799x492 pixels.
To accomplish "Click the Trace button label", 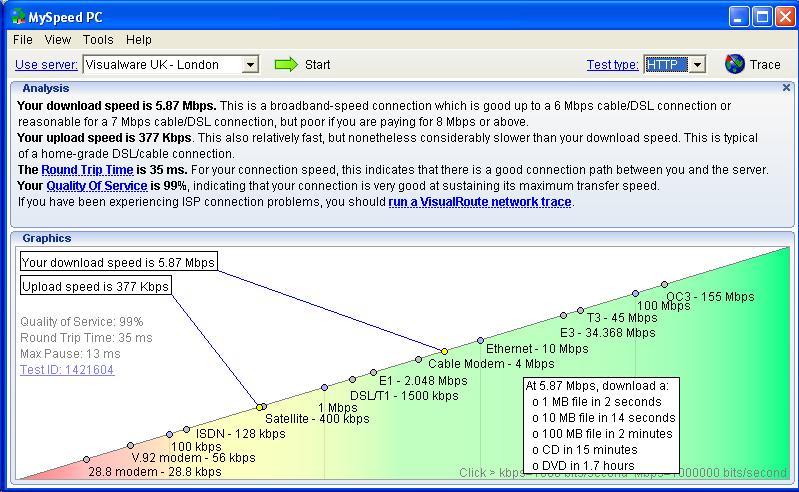I will [x=765, y=65].
